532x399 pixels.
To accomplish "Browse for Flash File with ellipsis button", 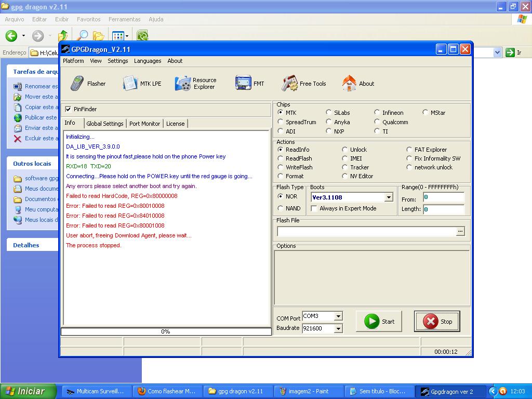I will click(x=460, y=231).
